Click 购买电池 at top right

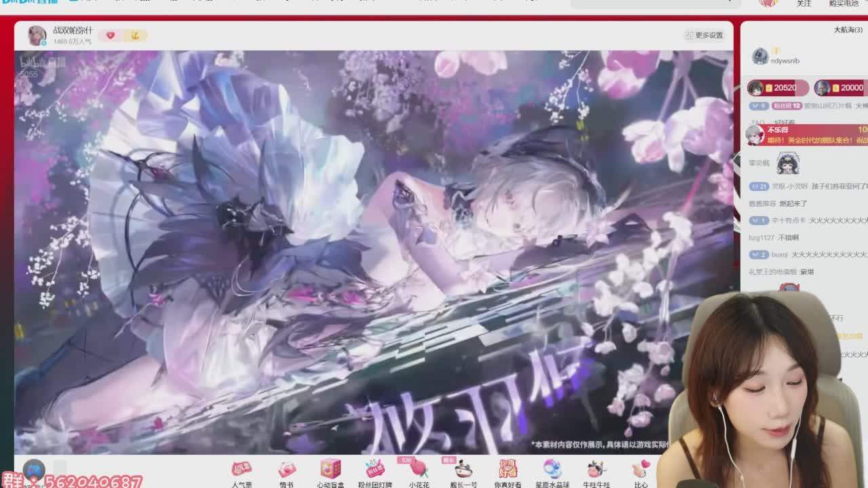pyautogui.click(x=844, y=3)
